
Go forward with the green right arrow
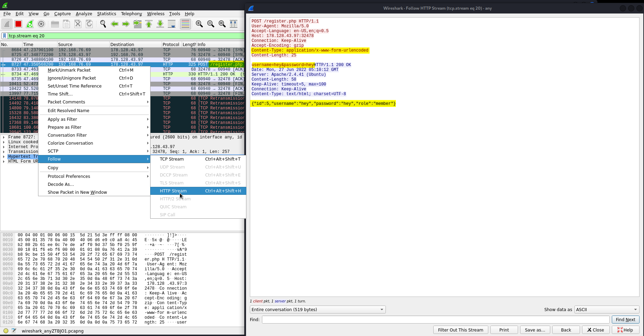click(x=126, y=24)
